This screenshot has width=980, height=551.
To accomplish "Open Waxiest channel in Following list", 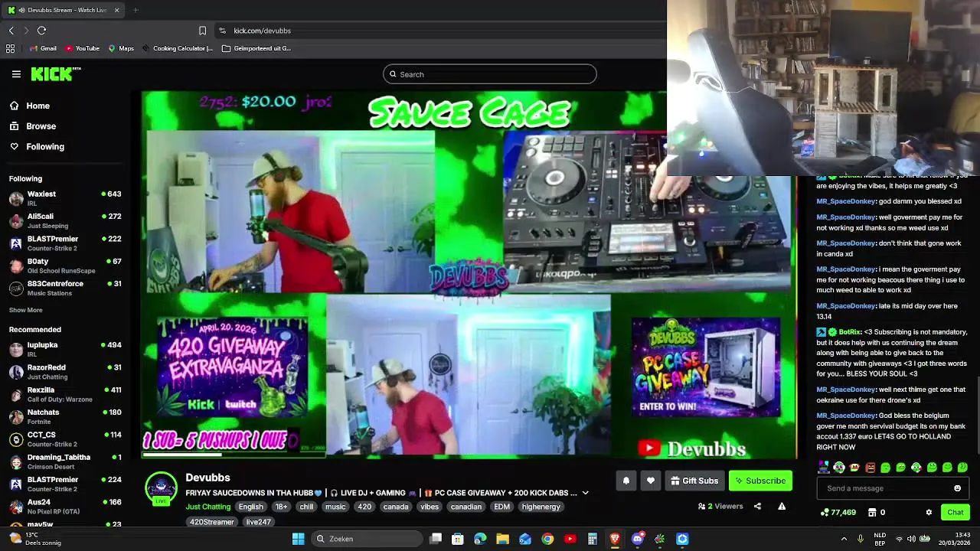I will [x=65, y=198].
